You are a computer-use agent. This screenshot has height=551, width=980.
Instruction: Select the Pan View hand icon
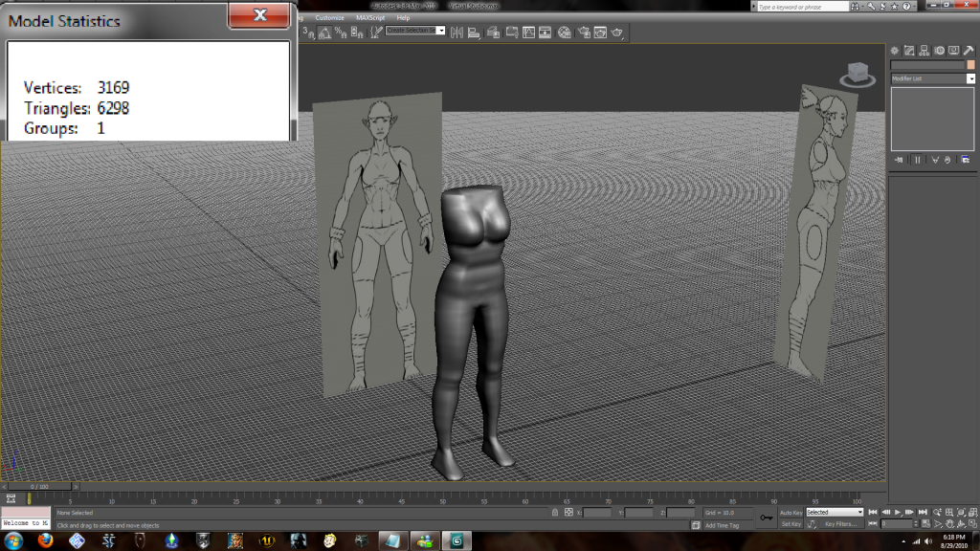[x=950, y=524]
